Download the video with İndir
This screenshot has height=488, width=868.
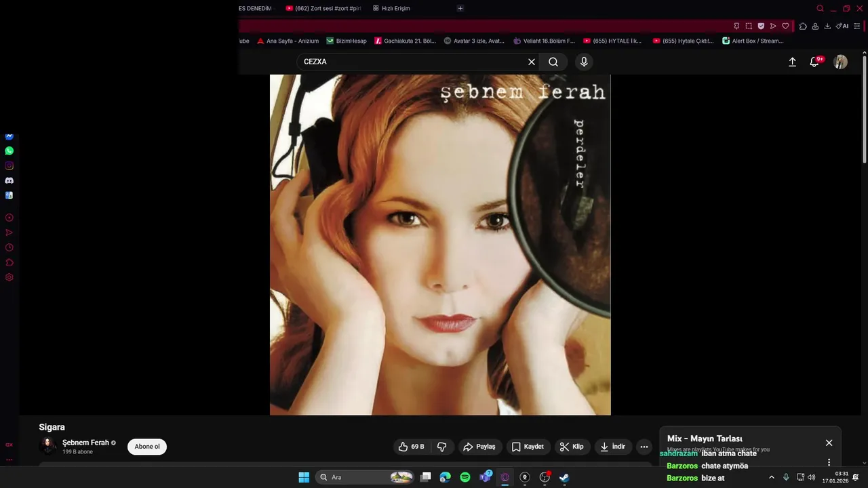613,447
